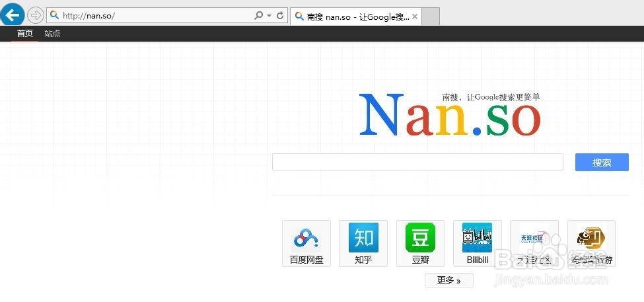Refresh the page with the reload icon

[280, 16]
